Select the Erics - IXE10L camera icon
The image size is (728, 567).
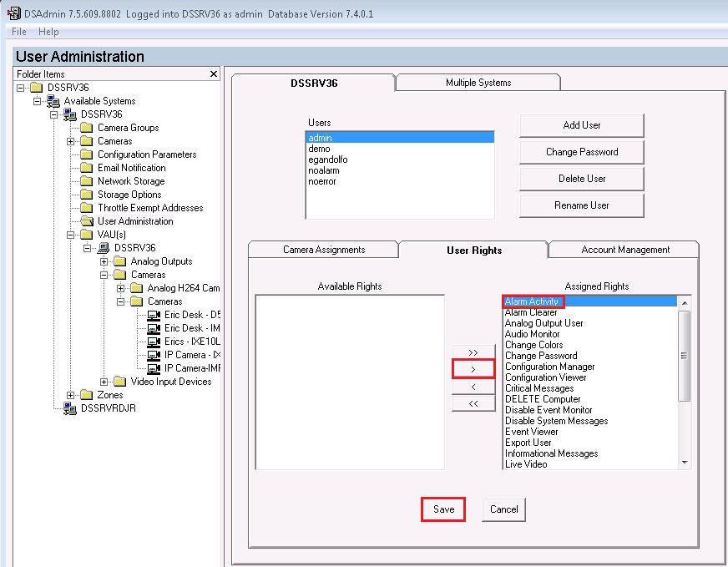point(153,342)
